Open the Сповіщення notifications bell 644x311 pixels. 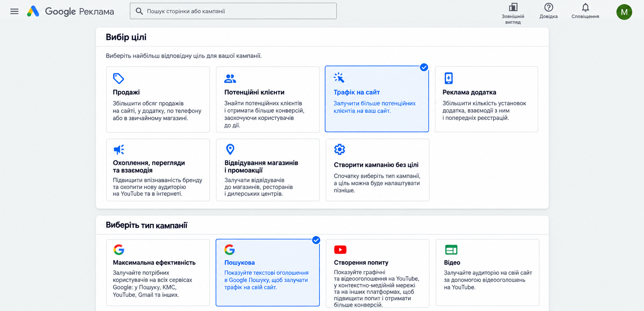585,7
